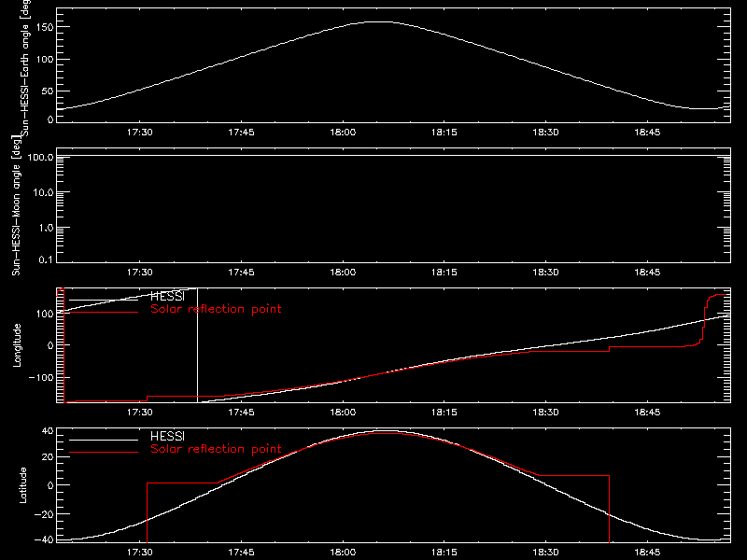Screen dimensions: 747x560
Task: Click 1.0 on Moon angle y-axis
Action: click(46, 228)
